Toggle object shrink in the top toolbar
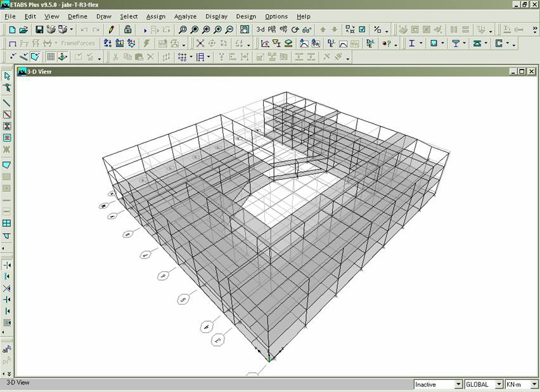This screenshot has width=540, height=392. coord(350,30)
